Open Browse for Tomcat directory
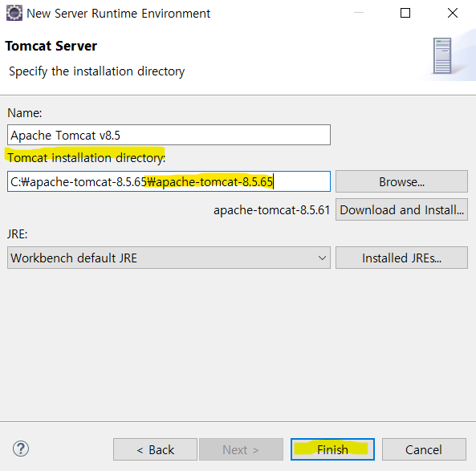 (x=401, y=181)
